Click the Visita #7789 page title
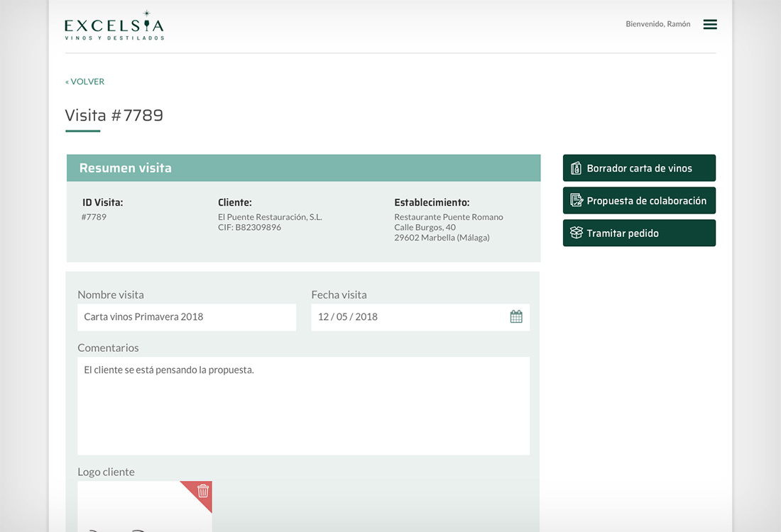 114,116
